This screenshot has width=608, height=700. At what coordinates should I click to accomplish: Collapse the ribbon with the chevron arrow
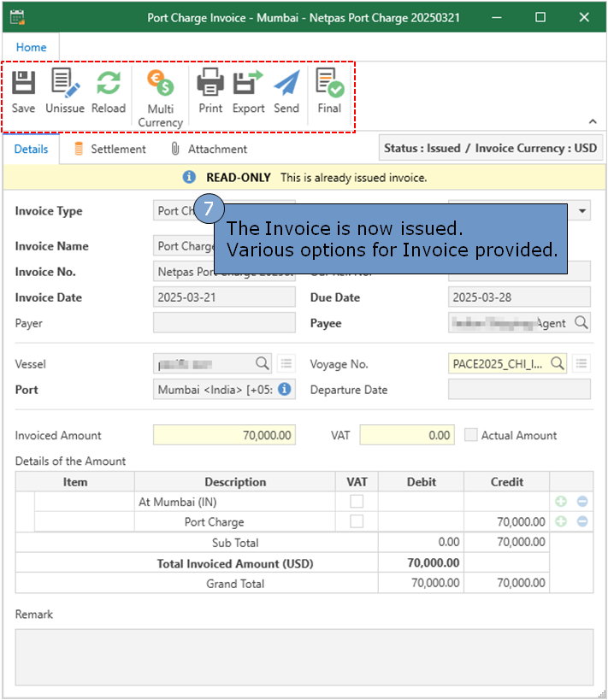(593, 121)
